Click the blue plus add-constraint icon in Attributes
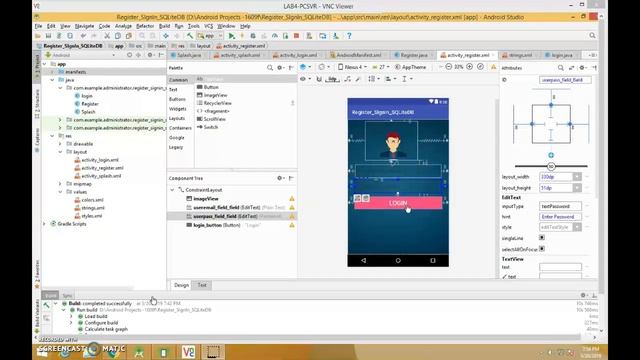 click(551, 155)
